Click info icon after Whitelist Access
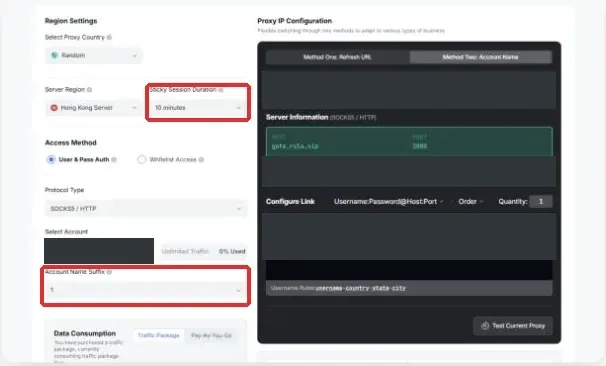 201,160
